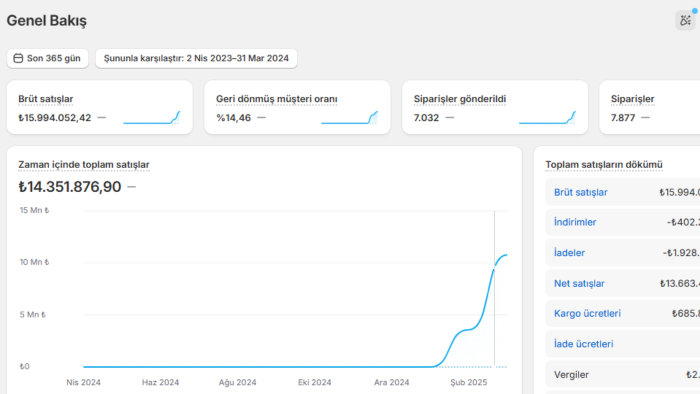Click the ₺15.994.052,42 gross sales value
This screenshot has width=700, height=394.
pyautogui.click(x=54, y=118)
